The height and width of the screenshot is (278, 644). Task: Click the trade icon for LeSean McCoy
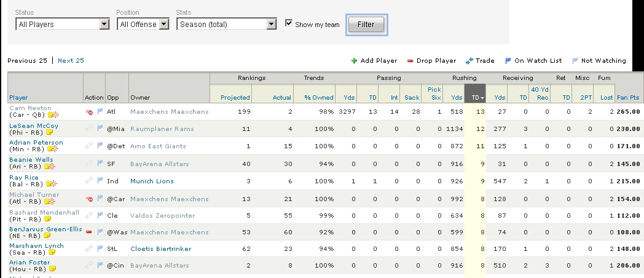(89, 129)
